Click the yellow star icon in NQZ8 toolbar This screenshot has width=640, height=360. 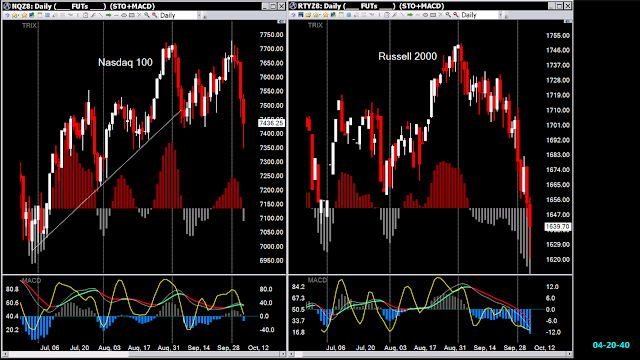(24, 15)
